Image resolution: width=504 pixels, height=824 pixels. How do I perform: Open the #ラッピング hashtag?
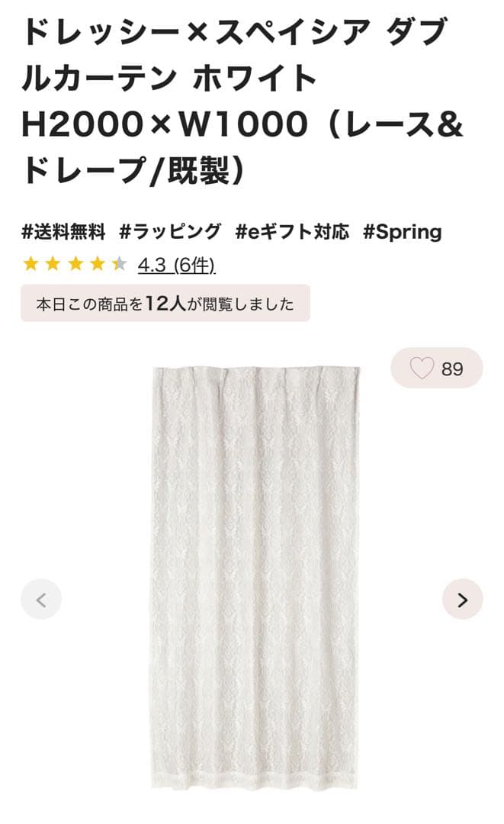pos(170,232)
